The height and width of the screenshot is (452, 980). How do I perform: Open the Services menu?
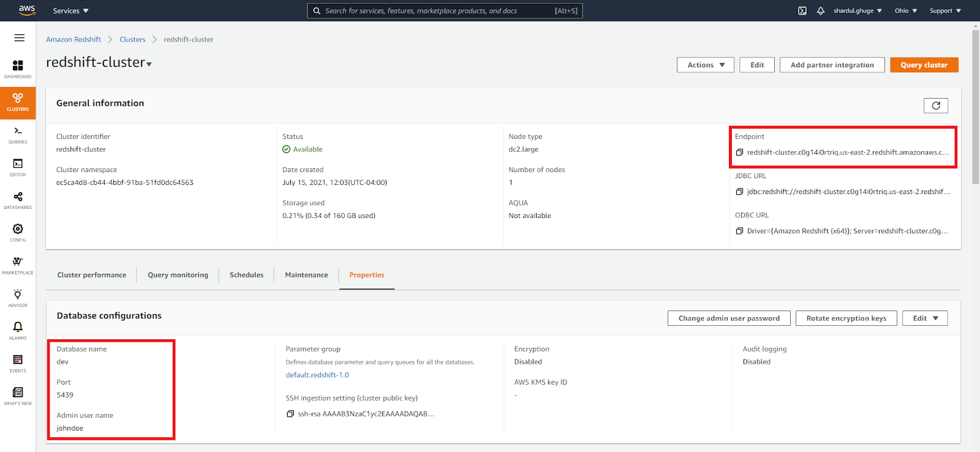pos(70,11)
